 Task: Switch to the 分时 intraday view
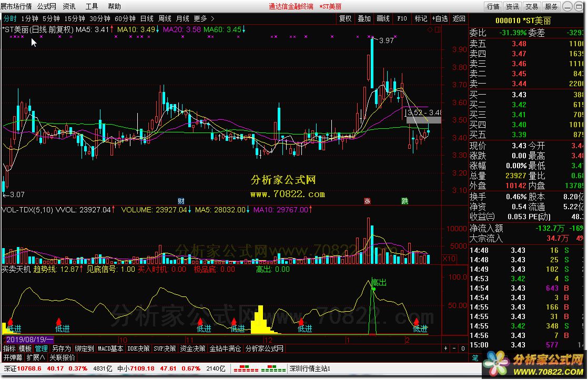(x=10, y=18)
